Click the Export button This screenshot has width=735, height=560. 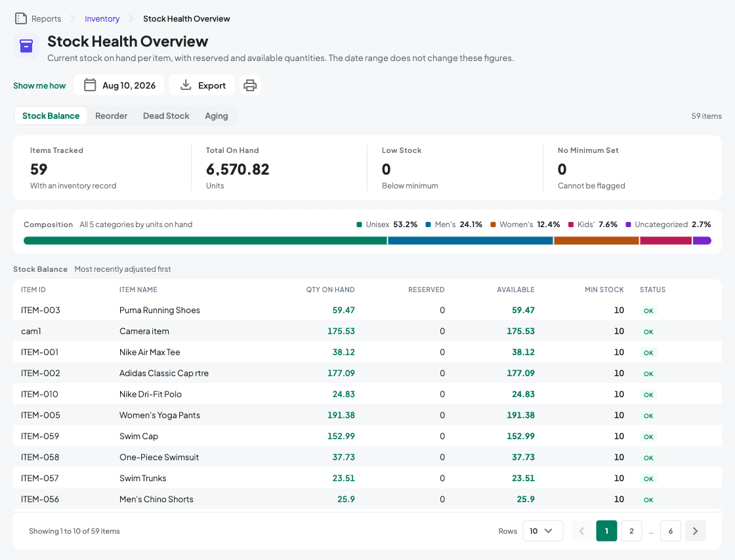pos(202,85)
